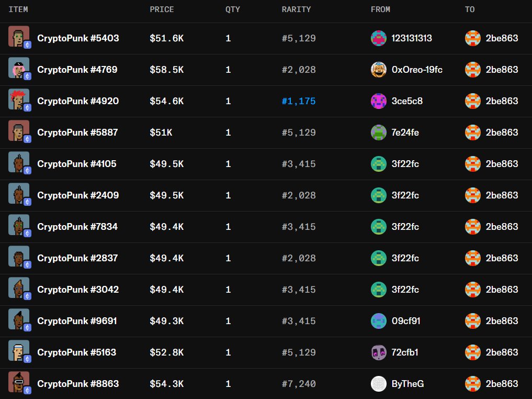
Task: Click the TO column header
Action: coord(470,9)
